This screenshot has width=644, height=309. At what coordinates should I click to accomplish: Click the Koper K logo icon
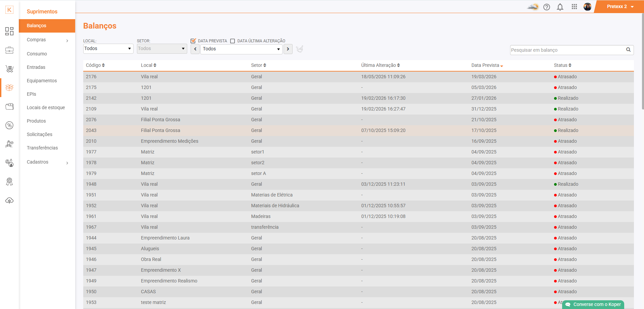pyautogui.click(x=9, y=10)
